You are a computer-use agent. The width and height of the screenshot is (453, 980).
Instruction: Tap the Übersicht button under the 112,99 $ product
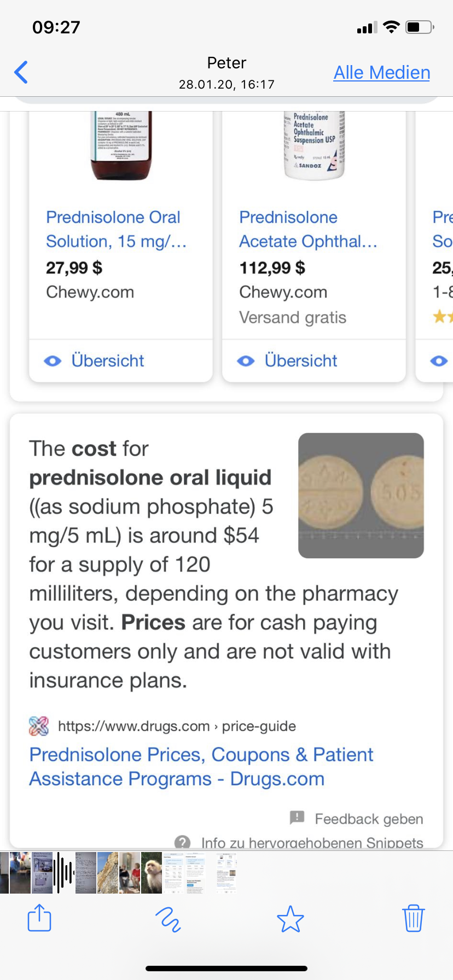tap(301, 361)
